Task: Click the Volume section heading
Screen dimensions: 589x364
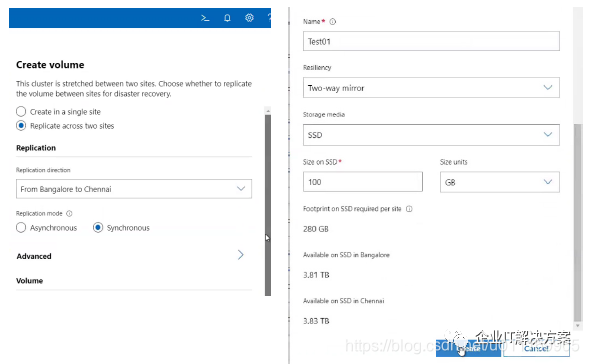Action: pos(29,281)
